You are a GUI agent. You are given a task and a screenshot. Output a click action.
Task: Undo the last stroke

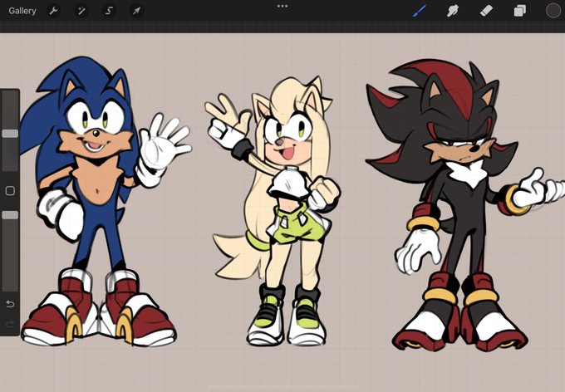click(x=10, y=305)
